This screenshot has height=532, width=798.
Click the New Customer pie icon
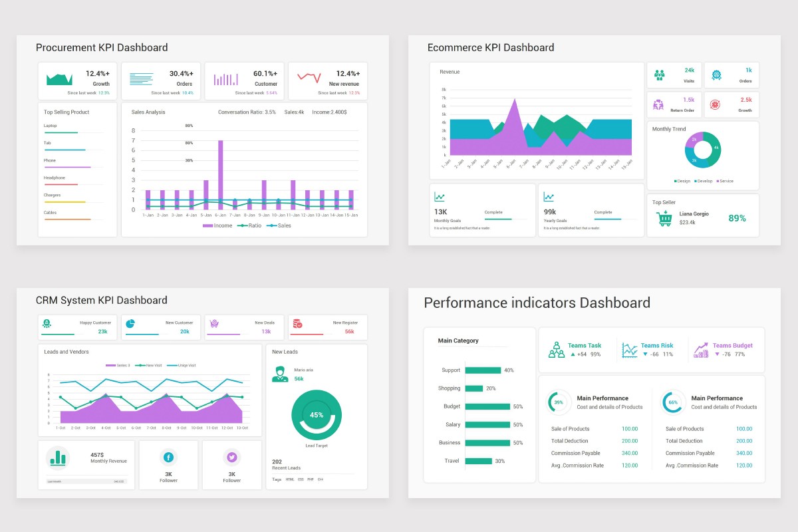tap(130, 324)
